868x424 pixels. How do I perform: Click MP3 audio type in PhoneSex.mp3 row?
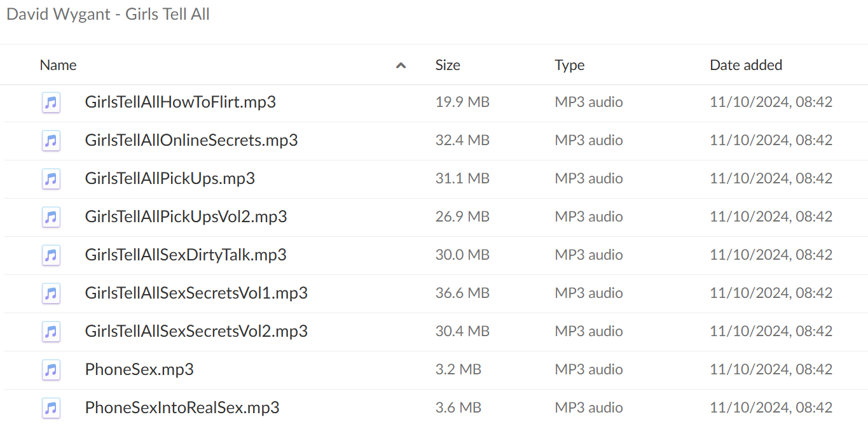click(x=589, y=369)
